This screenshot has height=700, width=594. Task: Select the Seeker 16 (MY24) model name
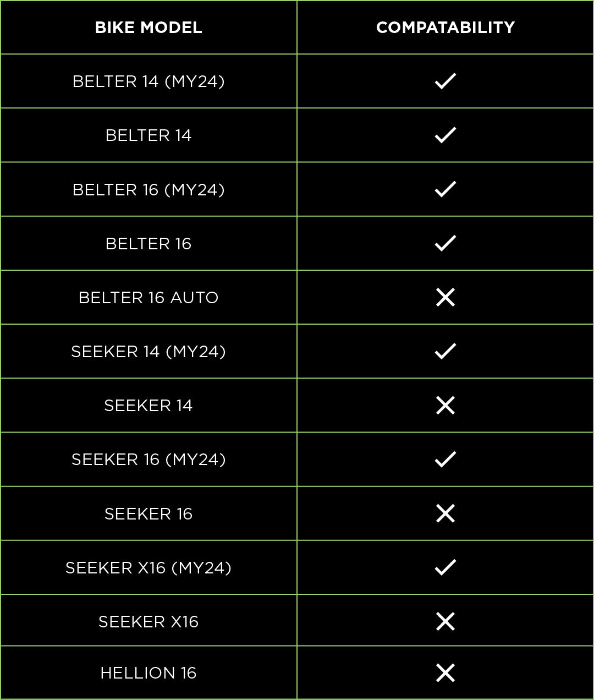click(148, 460)
